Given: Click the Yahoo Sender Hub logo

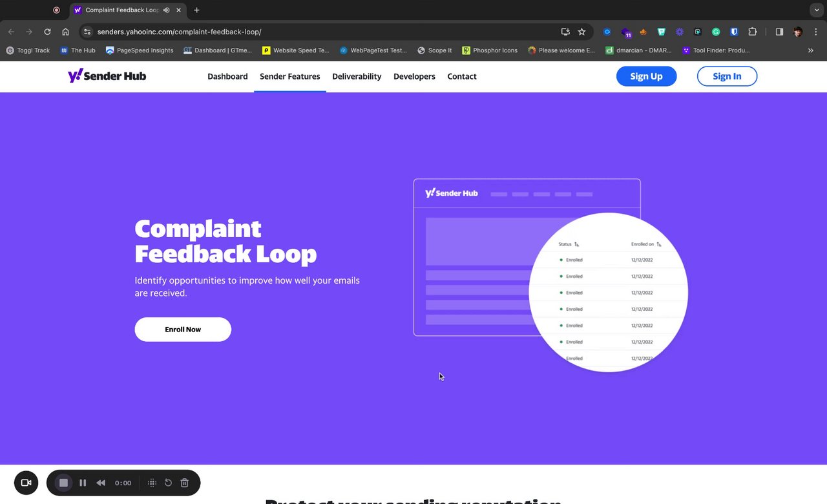Looking at the screenshot, I should (x=107, y=76).
